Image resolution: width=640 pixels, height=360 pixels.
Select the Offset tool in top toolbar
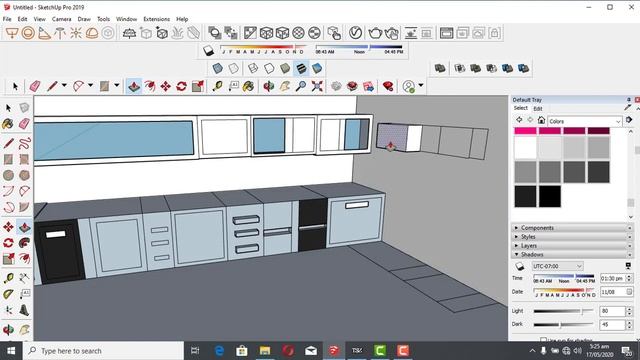tap(150, 86)
